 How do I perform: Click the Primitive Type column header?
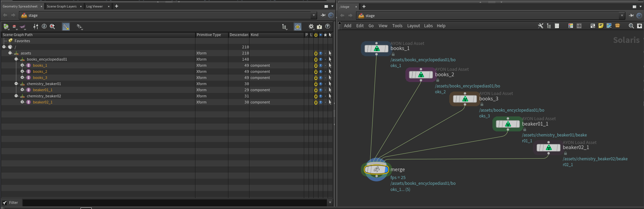209,35
